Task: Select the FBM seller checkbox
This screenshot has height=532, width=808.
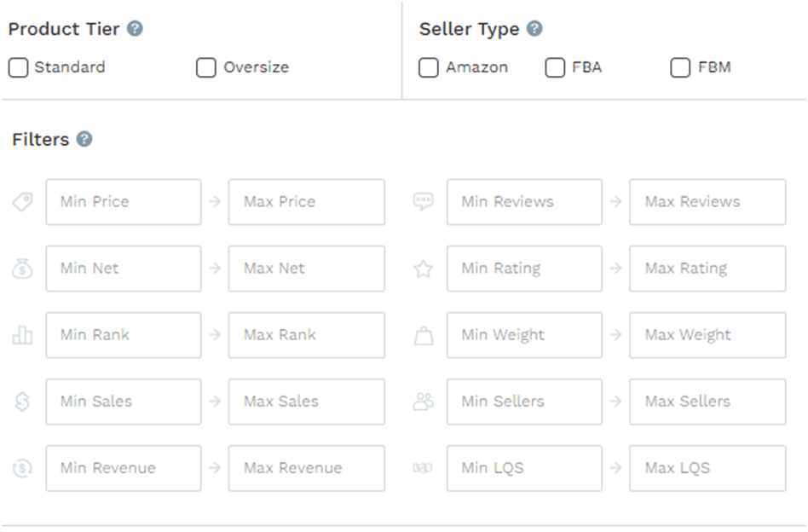Action: click(680, 67)
